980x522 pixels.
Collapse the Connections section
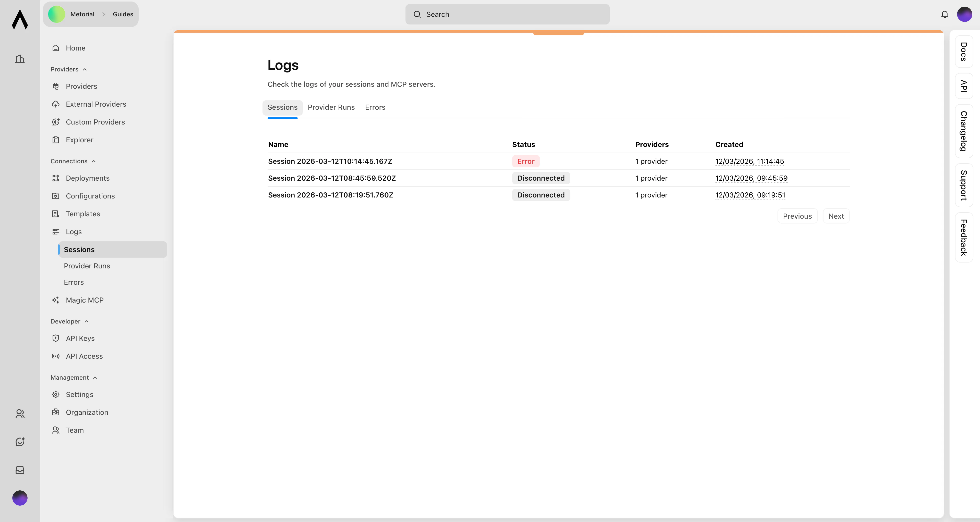(x=94, y=161)
